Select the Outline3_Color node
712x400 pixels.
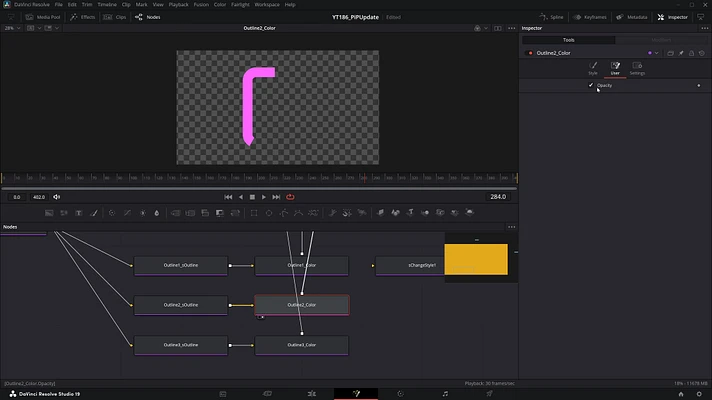pyautogui.click(x=302, y=346)
